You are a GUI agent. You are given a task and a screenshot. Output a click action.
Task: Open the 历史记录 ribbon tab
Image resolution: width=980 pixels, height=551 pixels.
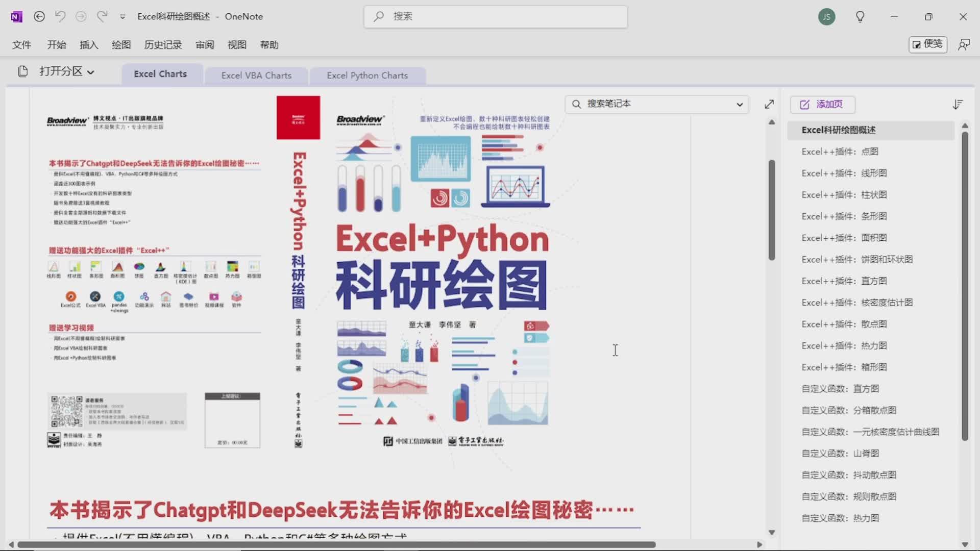[163, 45]
